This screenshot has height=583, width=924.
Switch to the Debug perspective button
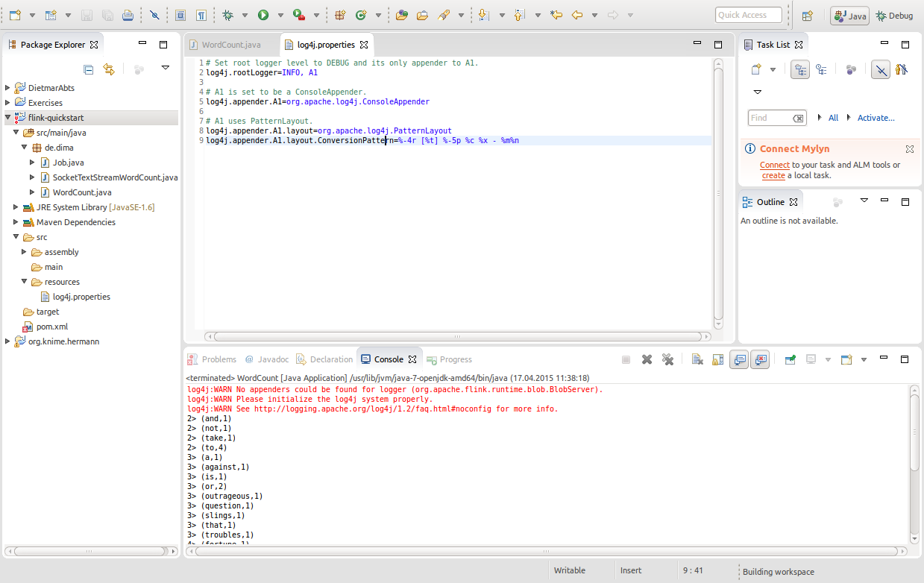(x=894, y=15)
